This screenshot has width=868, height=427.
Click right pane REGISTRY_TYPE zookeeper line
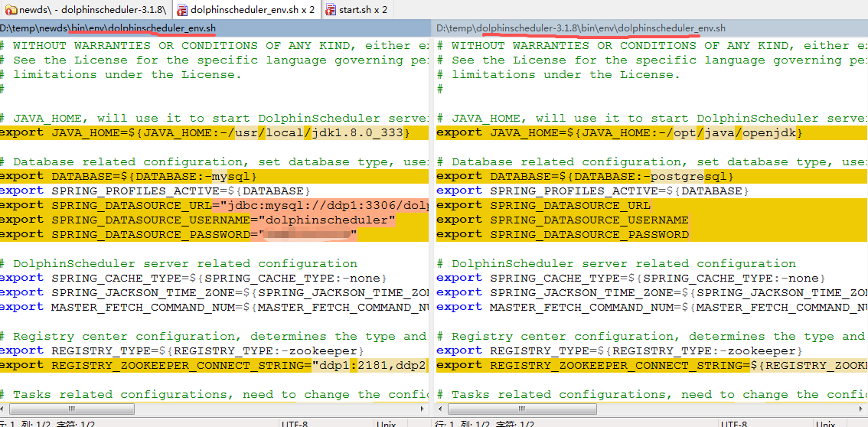point(619,350)
